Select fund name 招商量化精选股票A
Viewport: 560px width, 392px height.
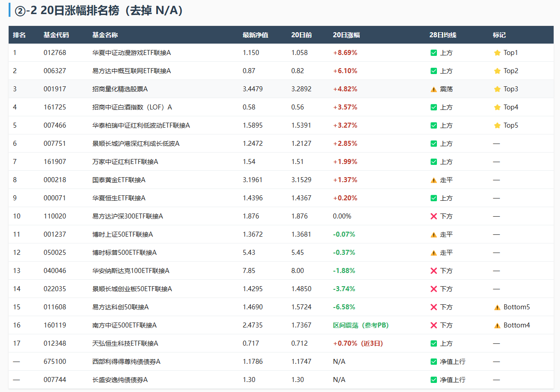(120, 89)
